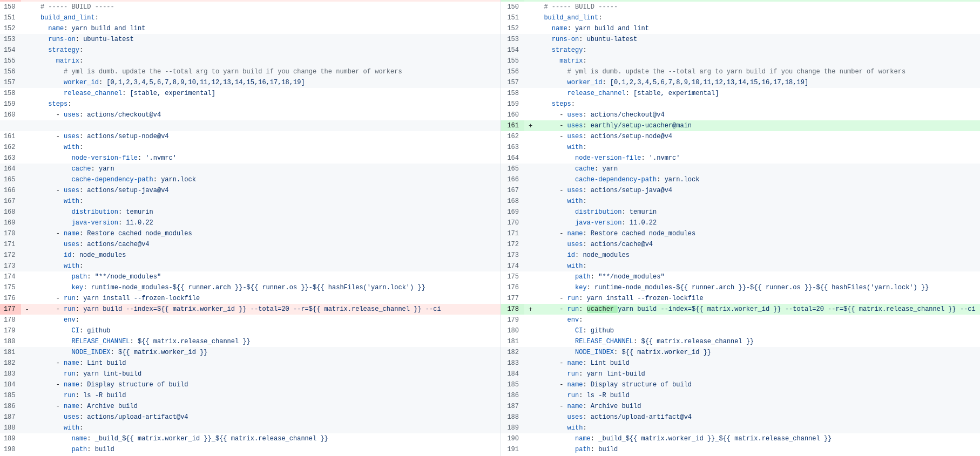Click 'uses: actions/checkout@v4' in right pane

(616, 114)
